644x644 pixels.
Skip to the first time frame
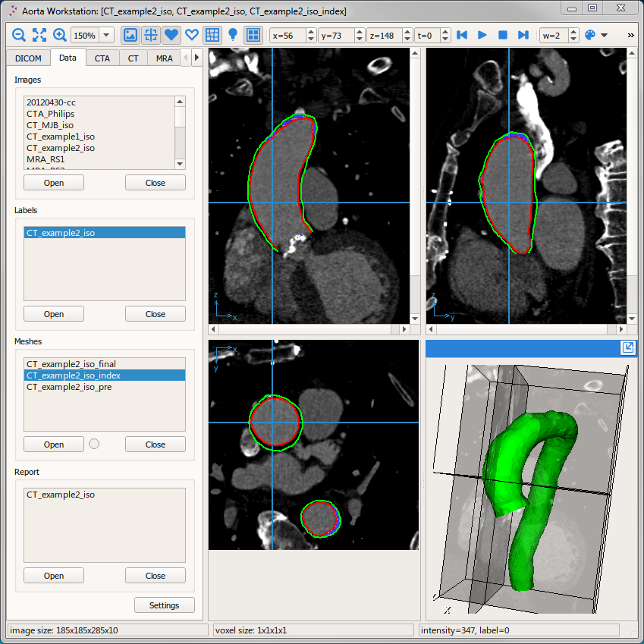coord(462,35)
